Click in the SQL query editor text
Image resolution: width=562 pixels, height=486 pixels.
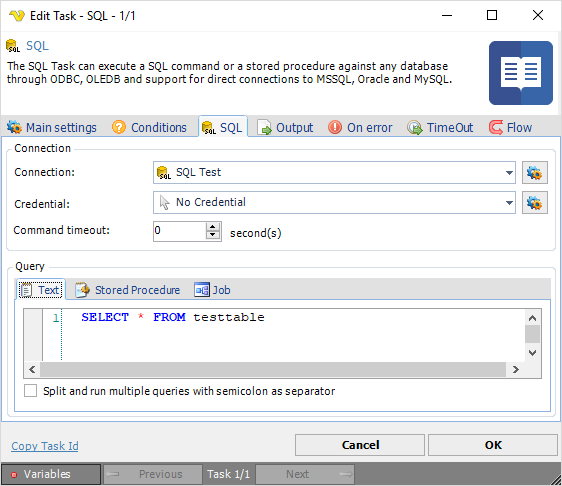tap(173, 317)
